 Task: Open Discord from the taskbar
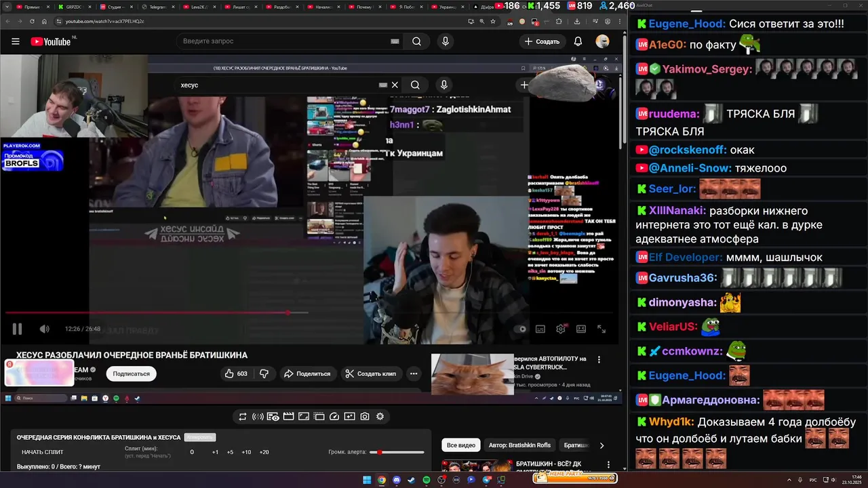[x=397, y=480]
